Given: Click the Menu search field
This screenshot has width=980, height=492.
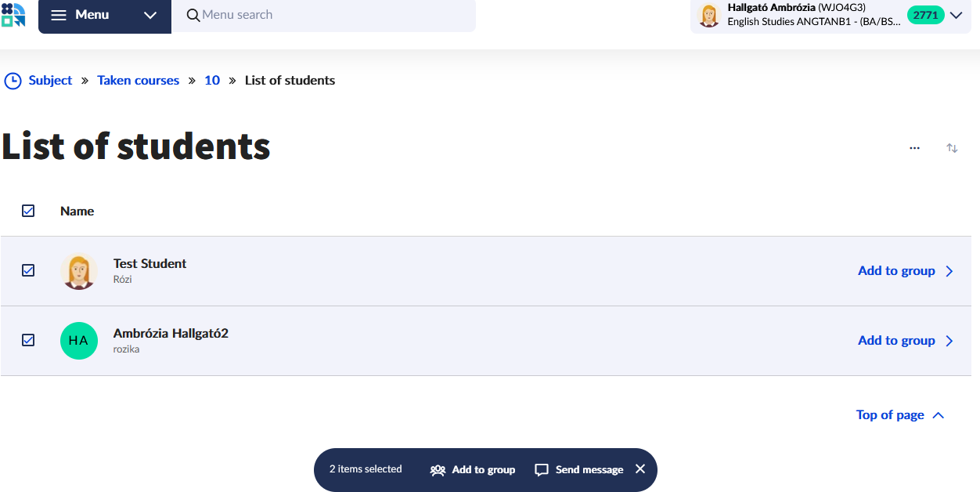Looking at the screenshot, I should (329, 16).
